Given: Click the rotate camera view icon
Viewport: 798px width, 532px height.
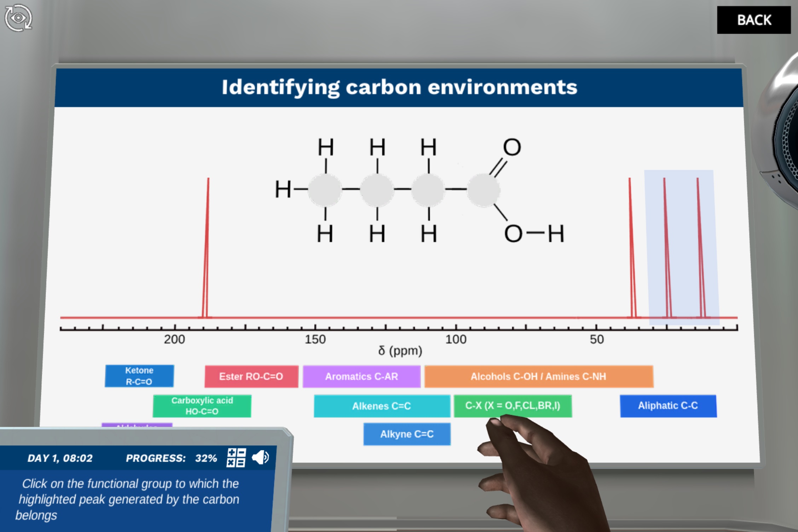Looking at the screenshot, I should click(18, 18).
